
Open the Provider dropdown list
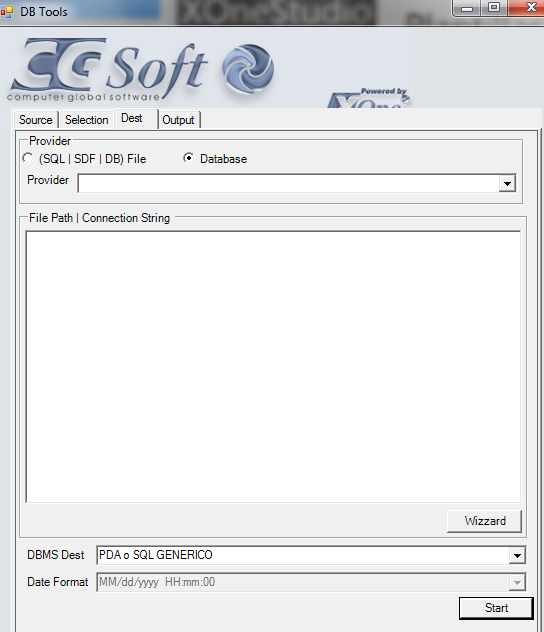(x=507, y=184)
